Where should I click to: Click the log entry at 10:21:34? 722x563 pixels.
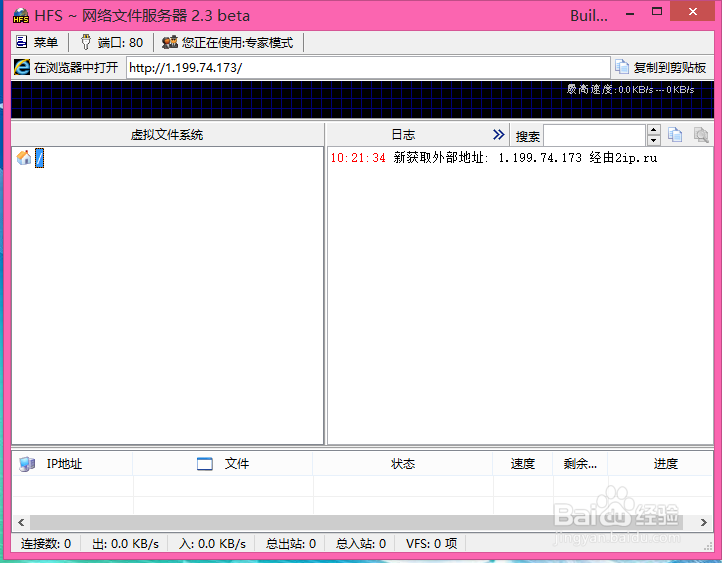494,158
